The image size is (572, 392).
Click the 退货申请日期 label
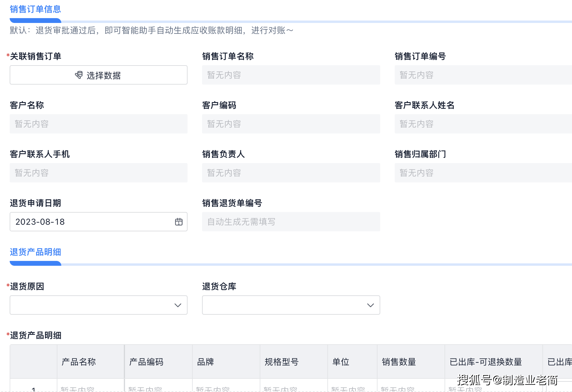(x=35, y=203)
